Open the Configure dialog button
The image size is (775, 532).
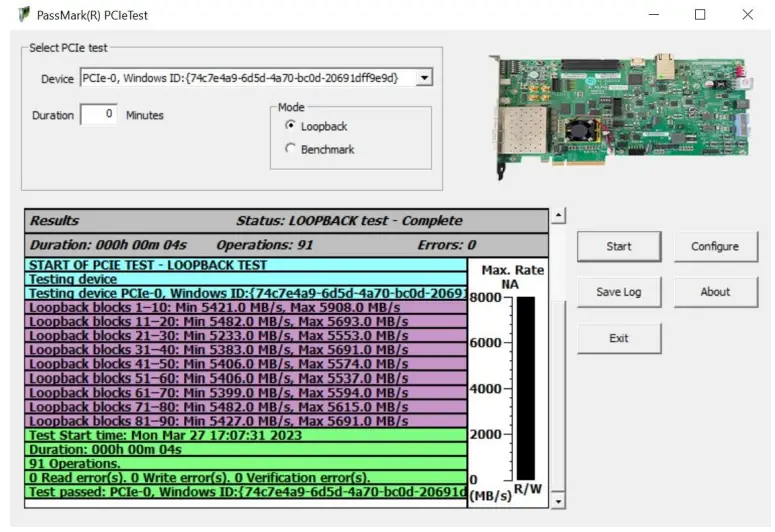(715, 246)
